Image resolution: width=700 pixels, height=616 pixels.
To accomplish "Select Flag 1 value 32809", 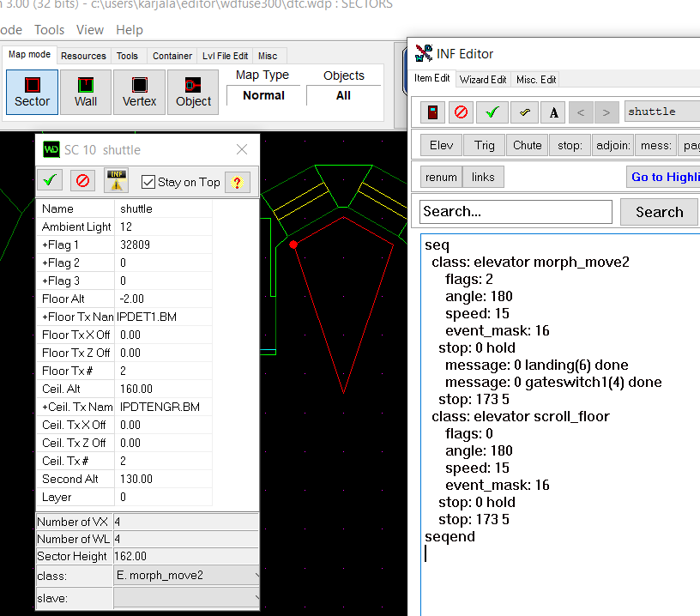I will tap(163, 245).
